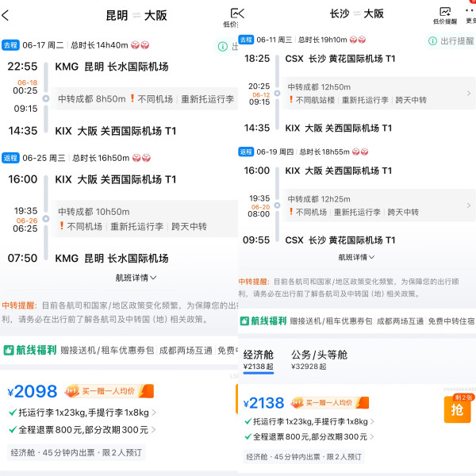This screenshot has height=476, width=476.
Task: Select 经济舱 ¥2138起 tab
Action: coord(259,360)
